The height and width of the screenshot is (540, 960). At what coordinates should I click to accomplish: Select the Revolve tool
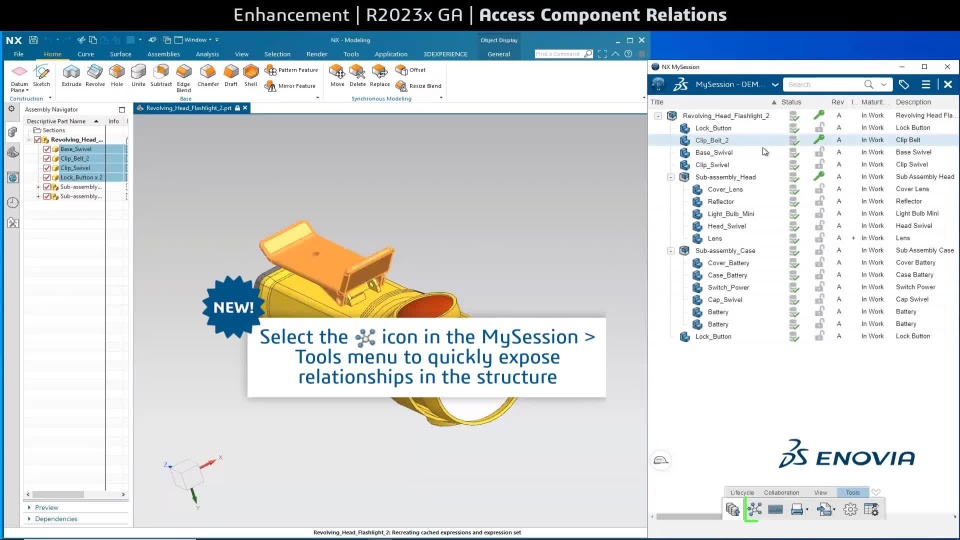[x=95, y=75]
